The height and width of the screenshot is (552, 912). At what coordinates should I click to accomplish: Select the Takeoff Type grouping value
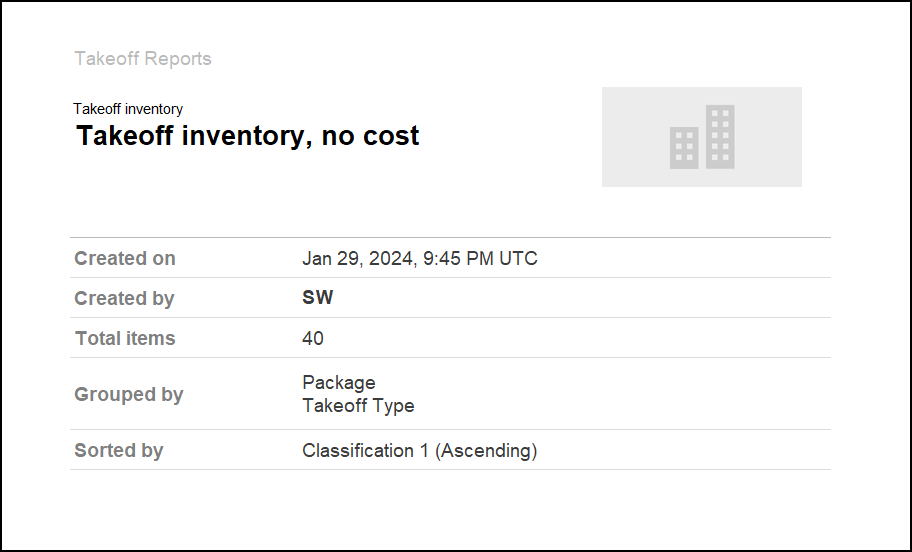tap(358, 406)
